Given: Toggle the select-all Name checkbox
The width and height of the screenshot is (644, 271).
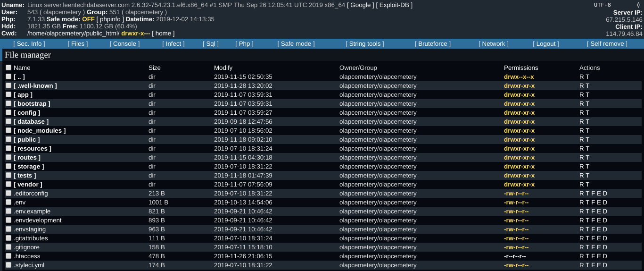Looking at the screenshot, I should 8,68.
